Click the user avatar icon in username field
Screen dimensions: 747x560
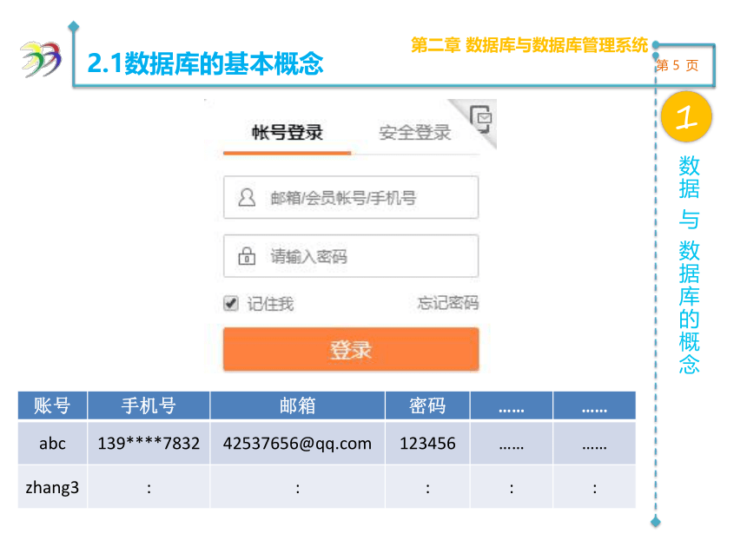coord(247,197)
